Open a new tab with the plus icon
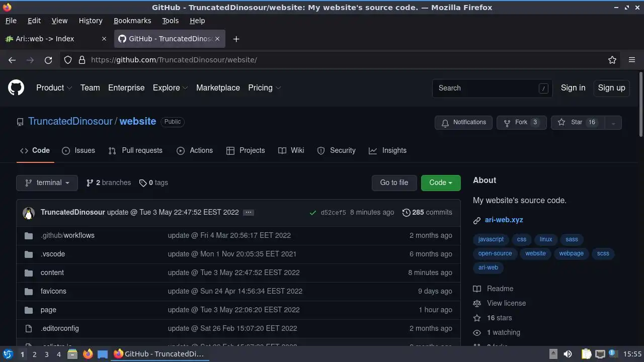Image resolution: width=644 pixels, height=362 pixels. pos(236,39)
